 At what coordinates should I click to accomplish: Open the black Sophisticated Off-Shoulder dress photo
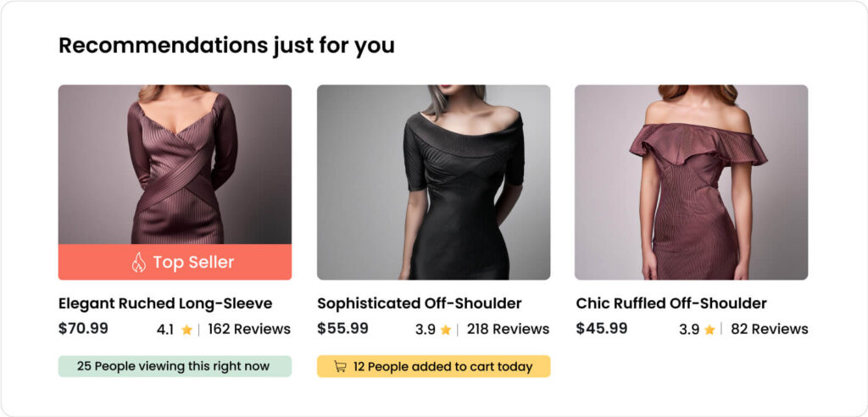click(x=433, y=181)
